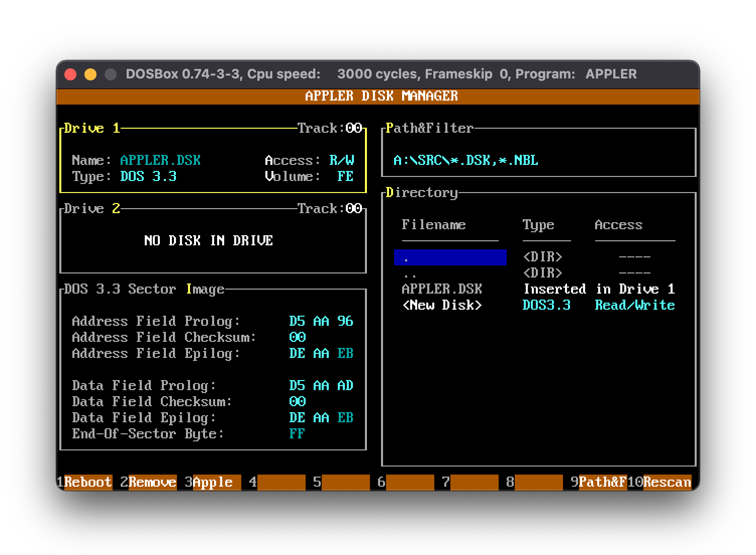Select the highlighted '.' directory entry
756x555 pixels.
click(x=450, y=257)
